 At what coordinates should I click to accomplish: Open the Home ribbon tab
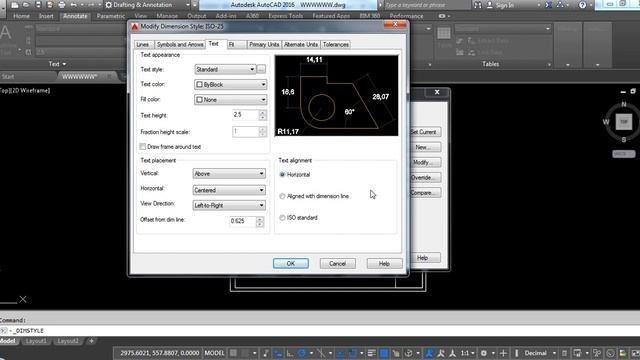21,16
